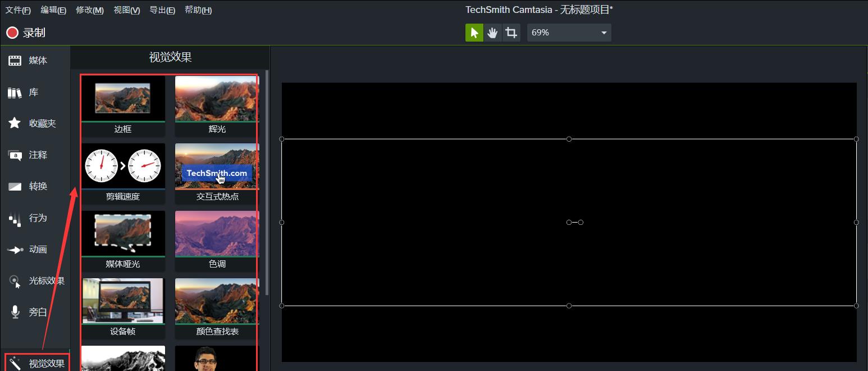Image resolution: width=868 pixels, height=371 pixels.
Task: Open the 69% canvas zoom dropdown
Action: coord(569,33)
